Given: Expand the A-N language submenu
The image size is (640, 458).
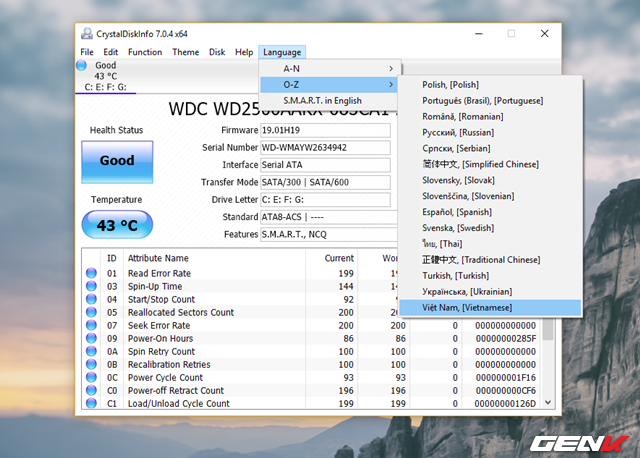Looking at the screenshot, I should 329,69.
